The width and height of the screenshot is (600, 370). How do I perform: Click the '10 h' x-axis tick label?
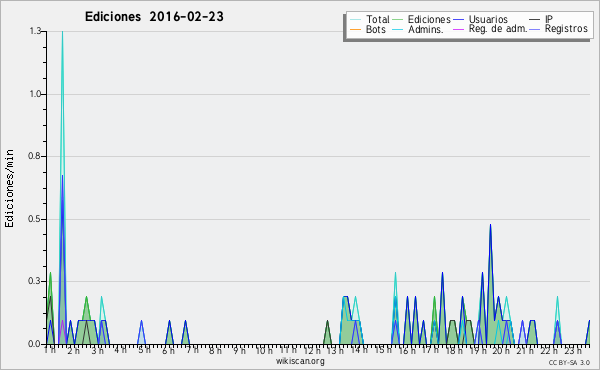tap(264, 350)
